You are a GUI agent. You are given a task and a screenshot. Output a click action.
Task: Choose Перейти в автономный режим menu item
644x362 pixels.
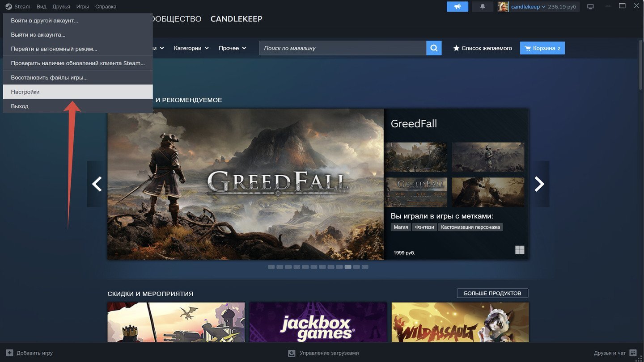[54, 49]
